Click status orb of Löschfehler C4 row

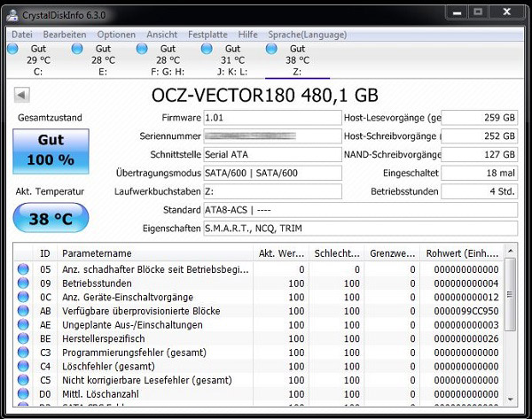coord(23,366)
